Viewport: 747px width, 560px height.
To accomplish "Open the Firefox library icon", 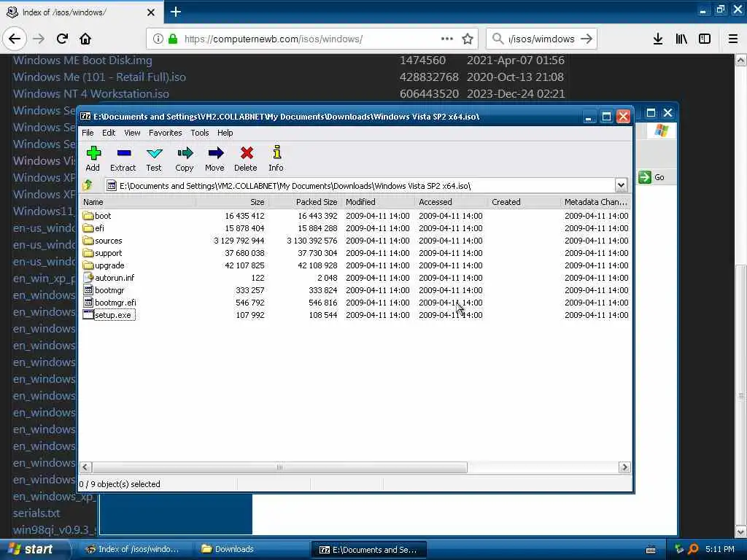I will pos(681,39).
